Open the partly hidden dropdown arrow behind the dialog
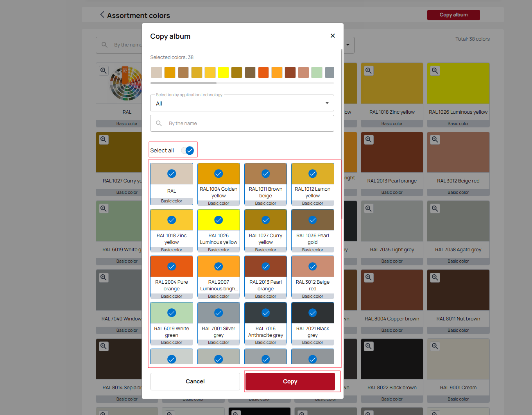This screenshot has height=415, width=532. [x=348, y=45]
